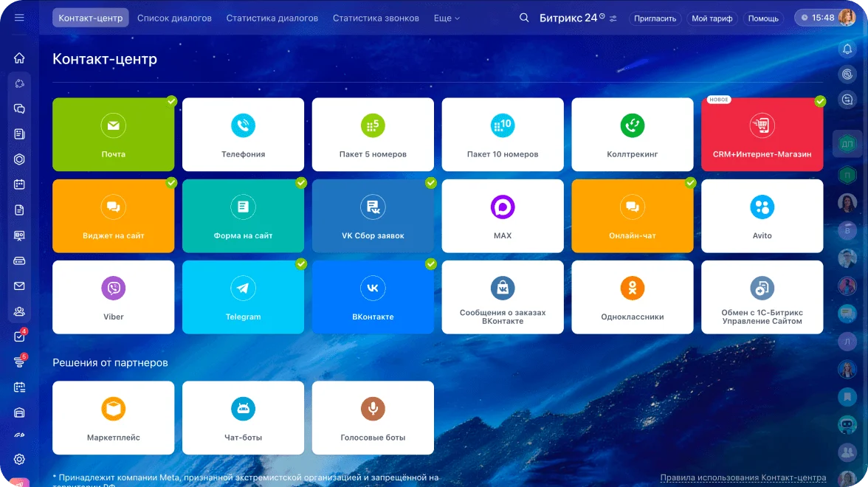The height and width of the screenshot is (487, 868).
Task: Expand the left sidebar hamburger menu
Action: tap(19, 18)
